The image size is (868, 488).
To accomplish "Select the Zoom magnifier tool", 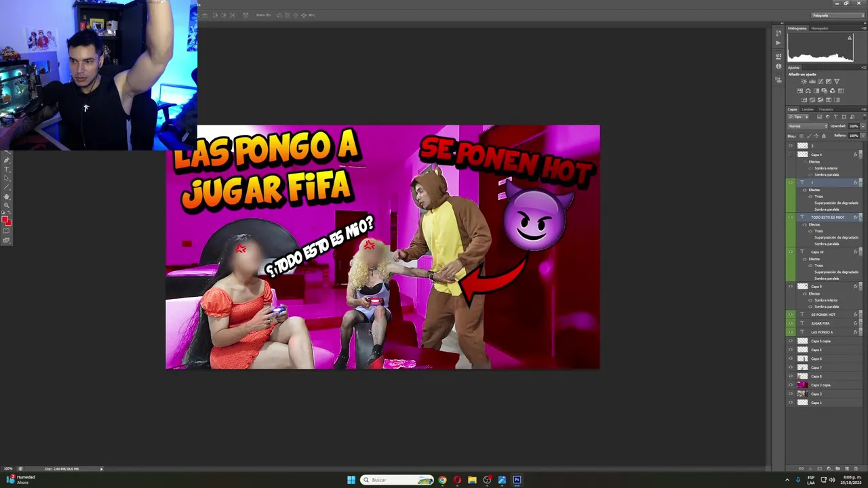I will tap(6, 205).
